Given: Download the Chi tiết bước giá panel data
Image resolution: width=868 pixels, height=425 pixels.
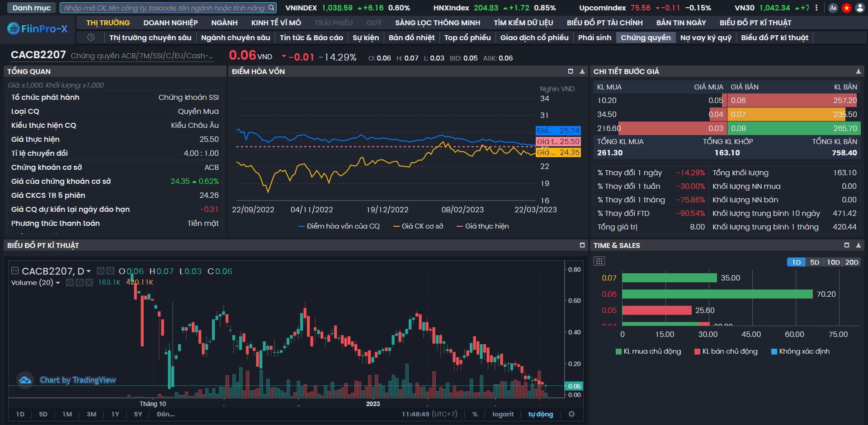Looking at the screenshot, I should (x=858, y=71).
